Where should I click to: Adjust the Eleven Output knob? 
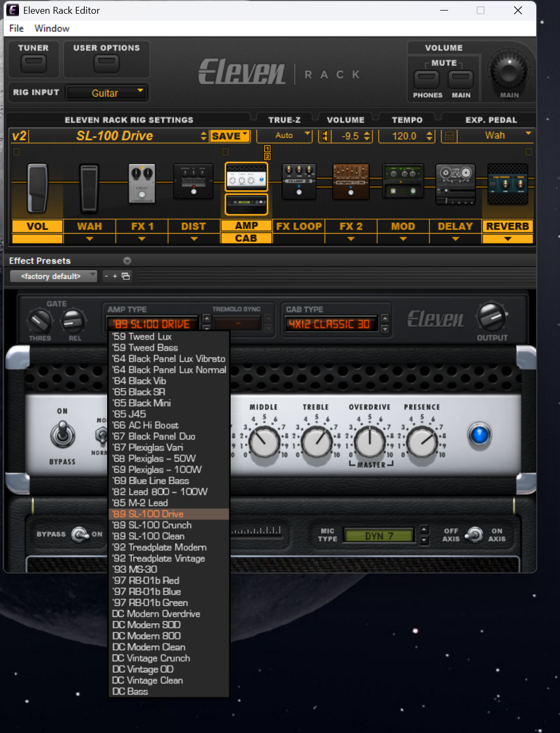click(x=492, y=317)
